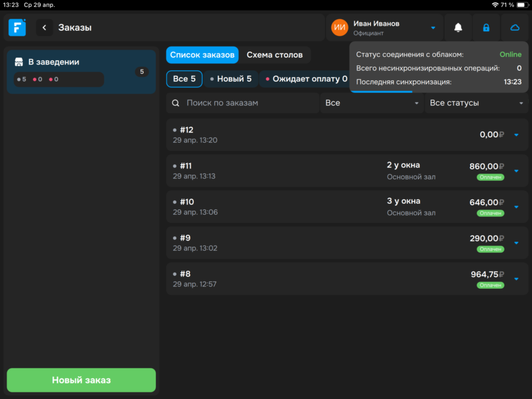Image resolution: width=532 pixels, height=399 pixels.
Task: Click "Последняя синхронизация" label
Action: [x=404, y=82]
